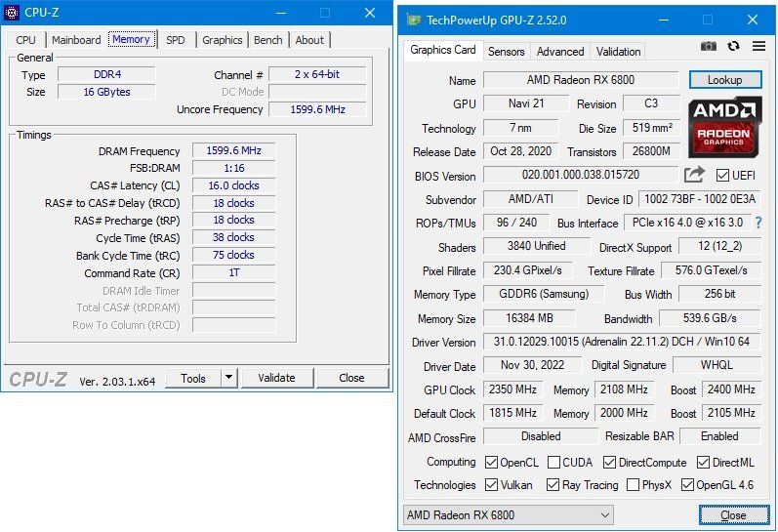778x532 pixels.
Task: Toggle the OpenGL 4.6 checkbox
Action: pos(687,485)
